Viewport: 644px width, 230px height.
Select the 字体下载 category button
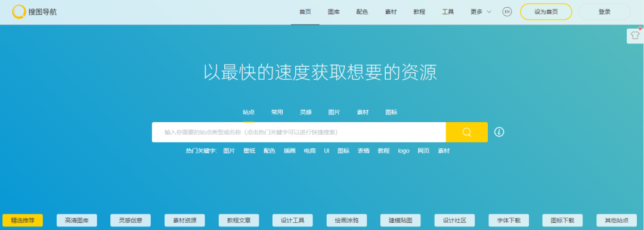tap(509, 220)
